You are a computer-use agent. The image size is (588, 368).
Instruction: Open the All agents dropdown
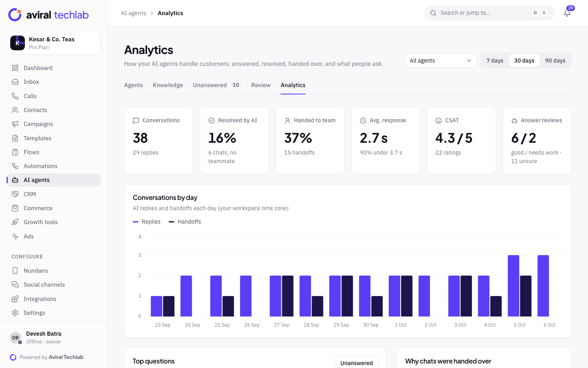pos(441,61)
